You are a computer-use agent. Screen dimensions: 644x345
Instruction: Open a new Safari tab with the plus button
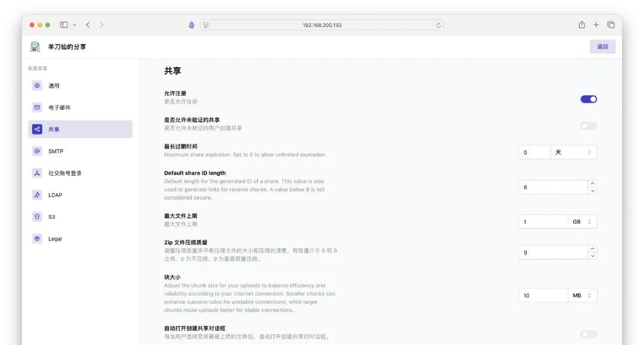[x=595, y=24]
